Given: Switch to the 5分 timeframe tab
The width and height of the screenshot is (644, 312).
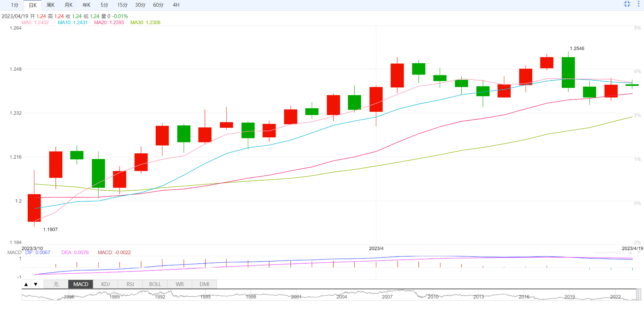Looking at the screenshot, I should [104, 5].
